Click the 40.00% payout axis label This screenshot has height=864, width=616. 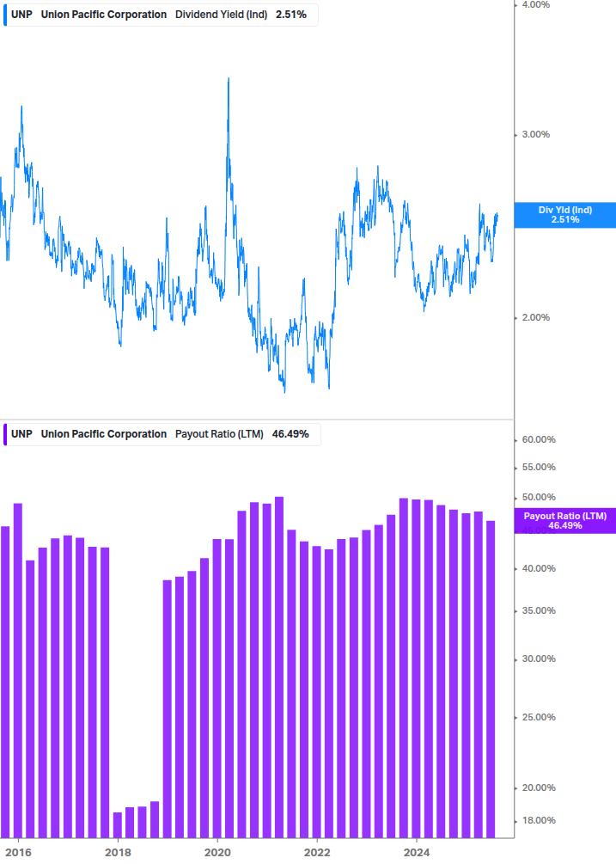(x=539, y=568)
